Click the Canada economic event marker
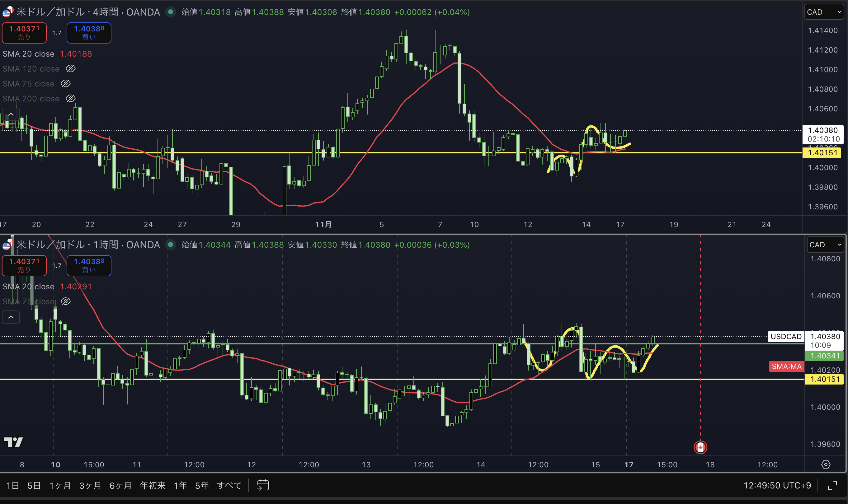The width and height of the screenshot is (848, 504). pos(700,447)
